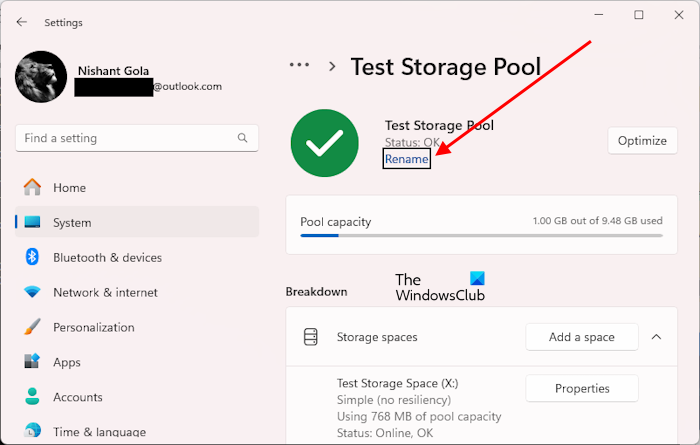
Task: Click the Accounts person icon
Action: [x=32, y=397]
